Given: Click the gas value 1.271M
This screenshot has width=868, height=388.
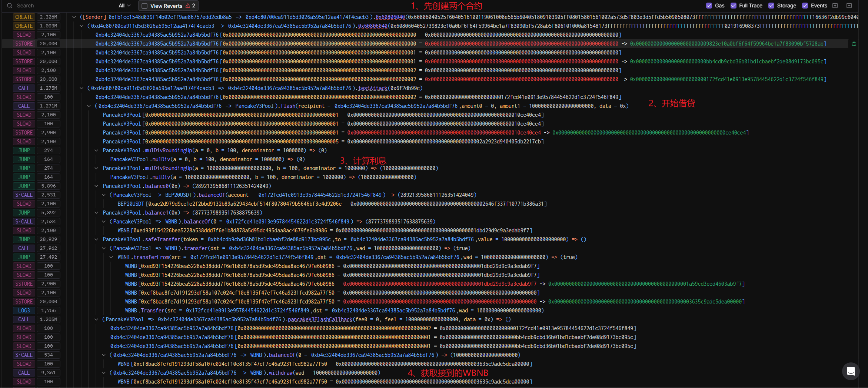Looking at the screenshot, I should click(x=49, y=106).
